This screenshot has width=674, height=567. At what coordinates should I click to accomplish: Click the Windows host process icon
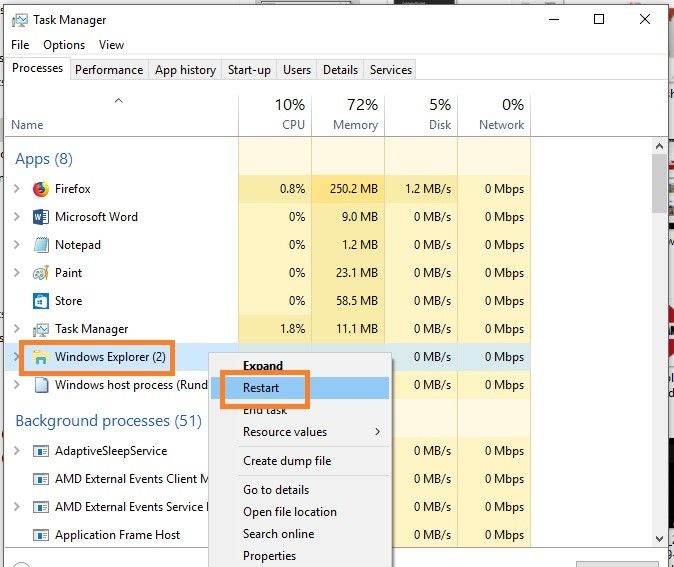click(x=41, y=385)
